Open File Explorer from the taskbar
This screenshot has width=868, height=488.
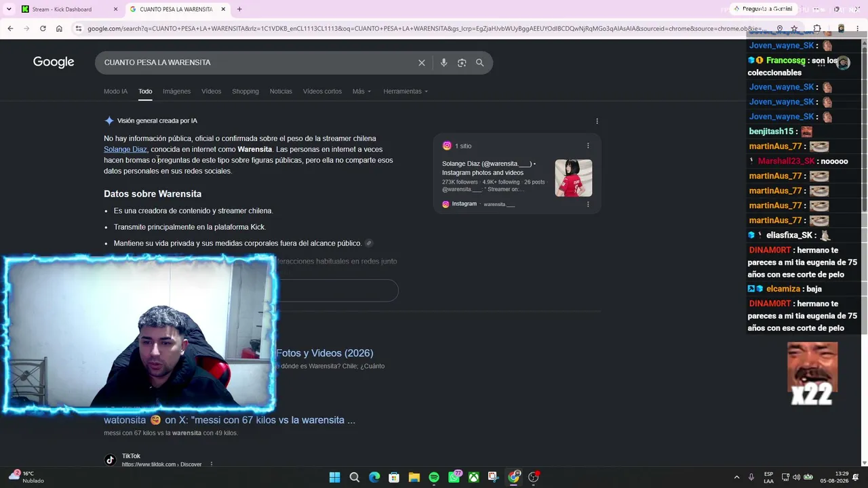pos(414,477)
